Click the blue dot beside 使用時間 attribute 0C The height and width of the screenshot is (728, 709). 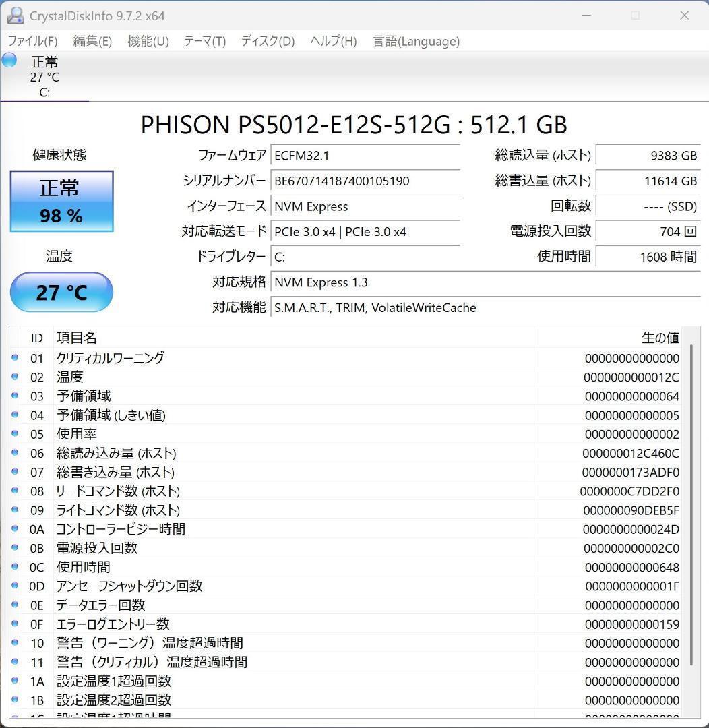[x=15, y=567]
